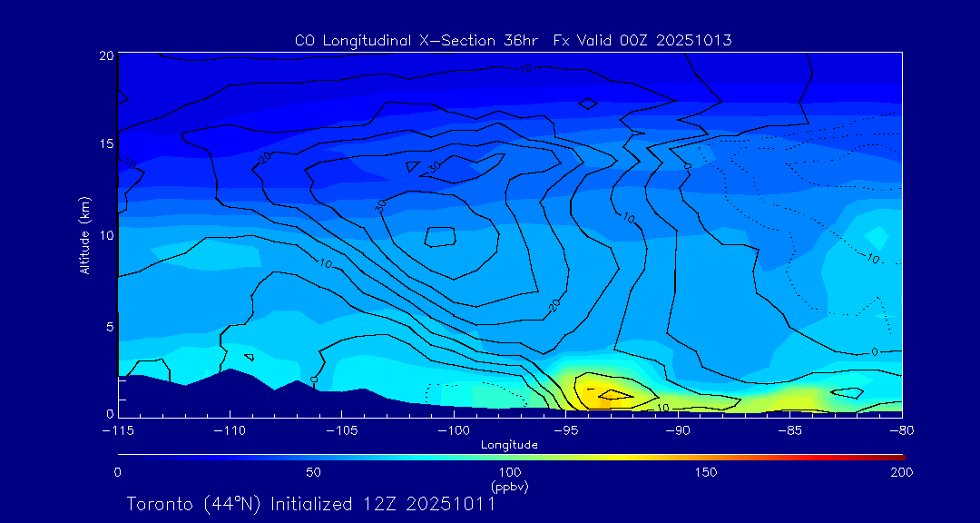
Task: Click the horizontal ppbv color scale bar
Action: [x=511, y=458]
